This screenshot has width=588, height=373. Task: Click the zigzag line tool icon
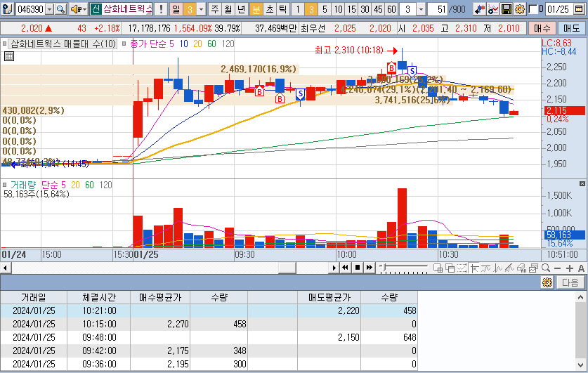498,268
